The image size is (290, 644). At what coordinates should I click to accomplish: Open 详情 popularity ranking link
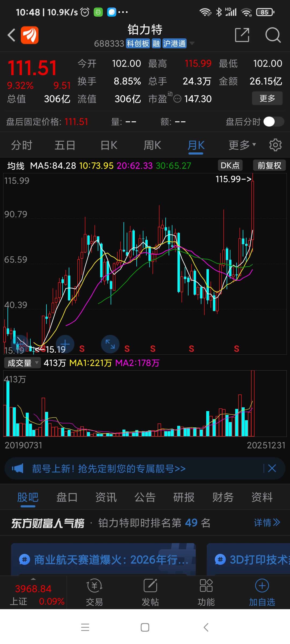click(x=267, y=522)
